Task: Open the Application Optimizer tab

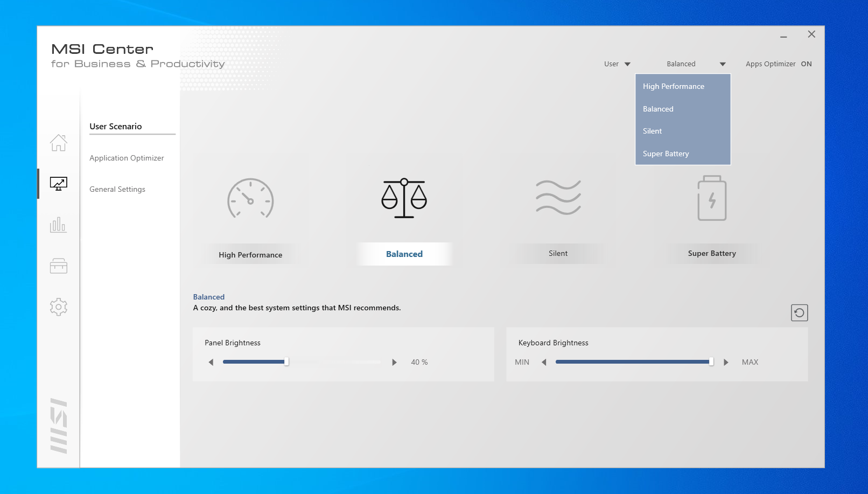Action: pyautogui.click(x=127, y=158)
